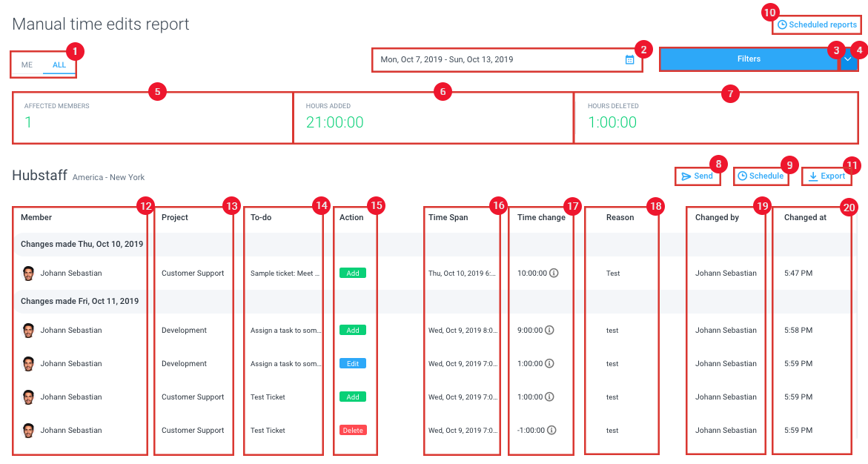This screenshot has width=868, height=464.
Task: Click the Schedule button
Action: coord(761,176)
